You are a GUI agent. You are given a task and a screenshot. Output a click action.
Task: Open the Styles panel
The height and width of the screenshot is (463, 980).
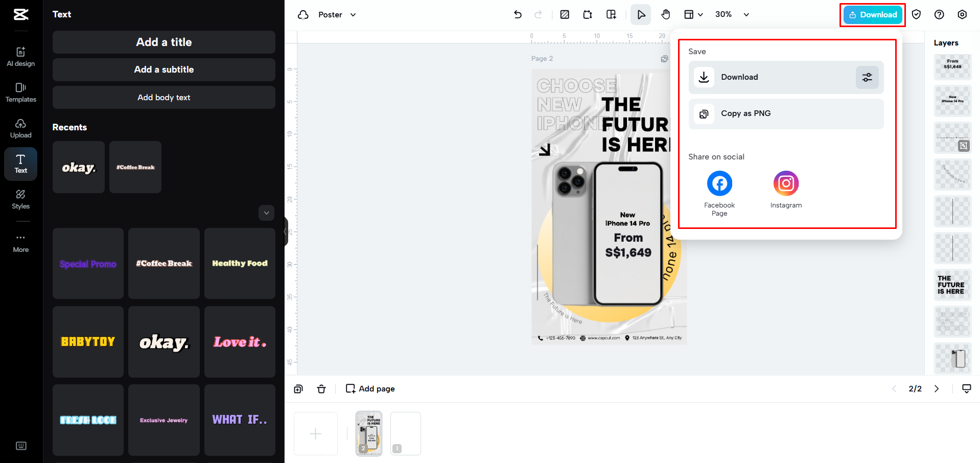point(21,199)
